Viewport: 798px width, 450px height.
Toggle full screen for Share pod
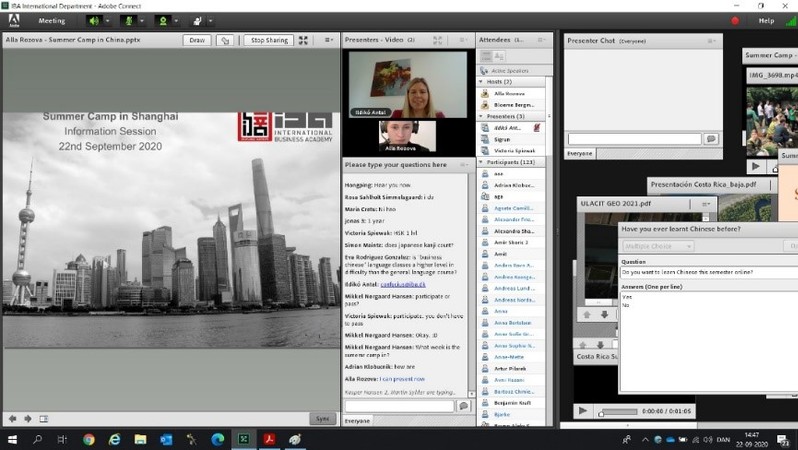[303, 40]
